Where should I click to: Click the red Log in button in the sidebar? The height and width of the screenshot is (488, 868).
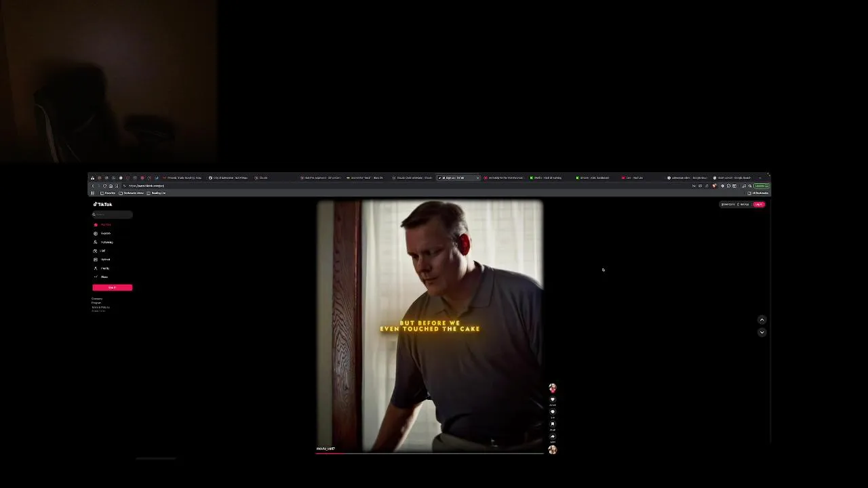point(113,287)
